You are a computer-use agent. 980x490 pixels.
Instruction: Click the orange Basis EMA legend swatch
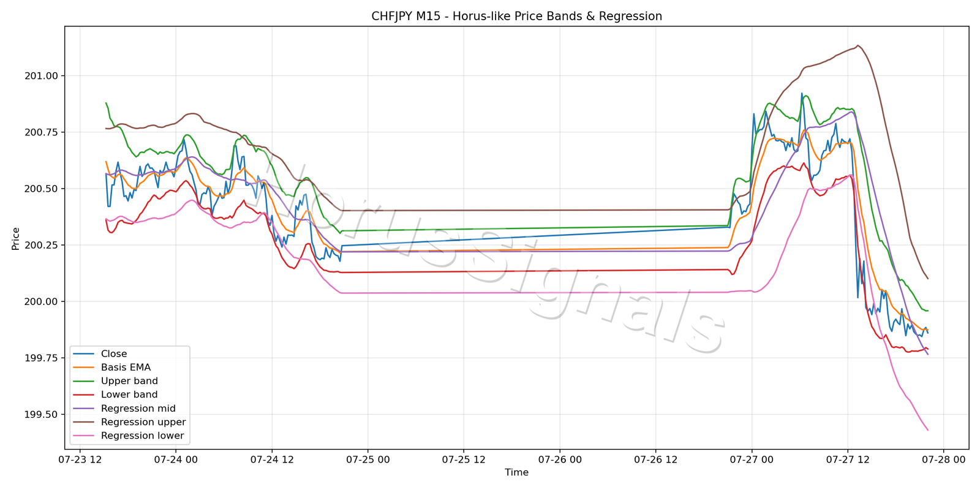click(84, 367)
